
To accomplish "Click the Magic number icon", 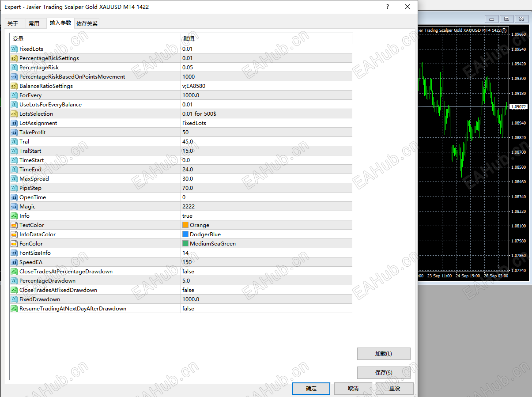I will [x=14, y=207].
